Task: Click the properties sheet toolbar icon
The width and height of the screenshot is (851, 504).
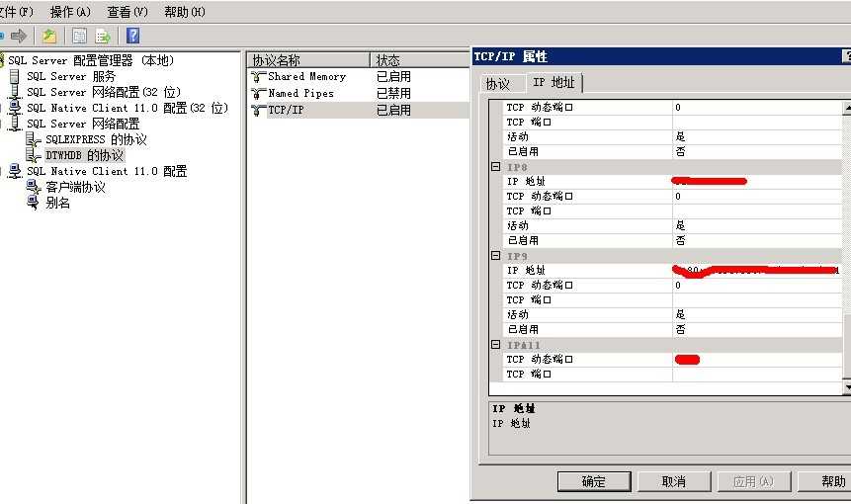Action: [x=79, y=37]
